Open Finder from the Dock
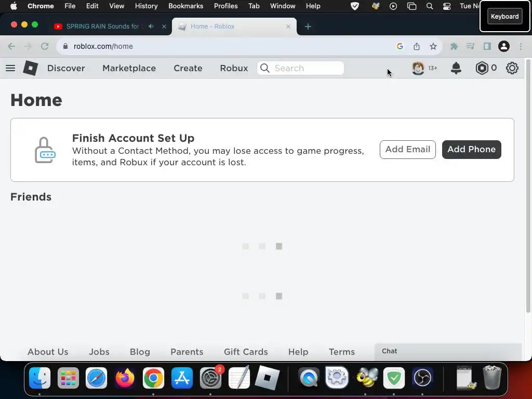 click(x=39, y=378)
